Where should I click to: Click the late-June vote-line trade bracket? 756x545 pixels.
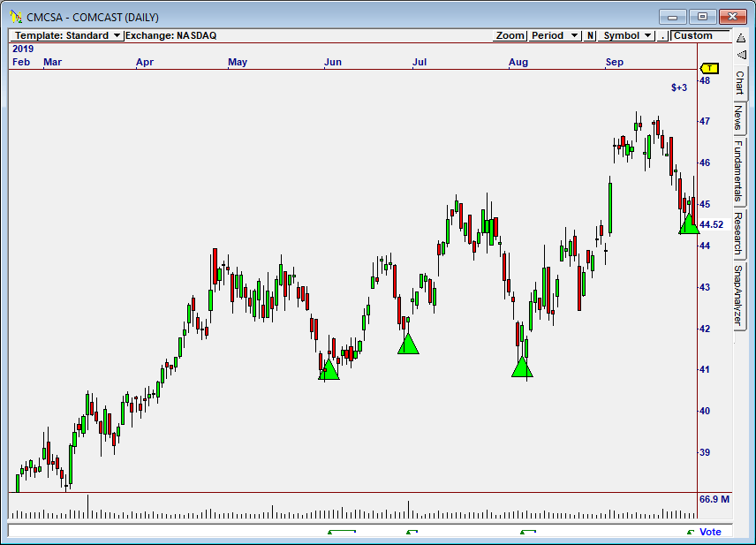[412, 532]
